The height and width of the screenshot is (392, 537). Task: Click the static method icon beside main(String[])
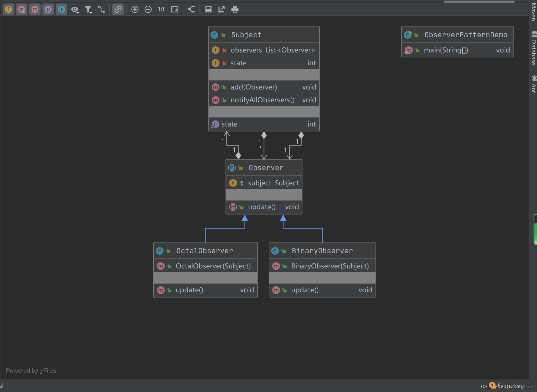(x=408, y=50)
